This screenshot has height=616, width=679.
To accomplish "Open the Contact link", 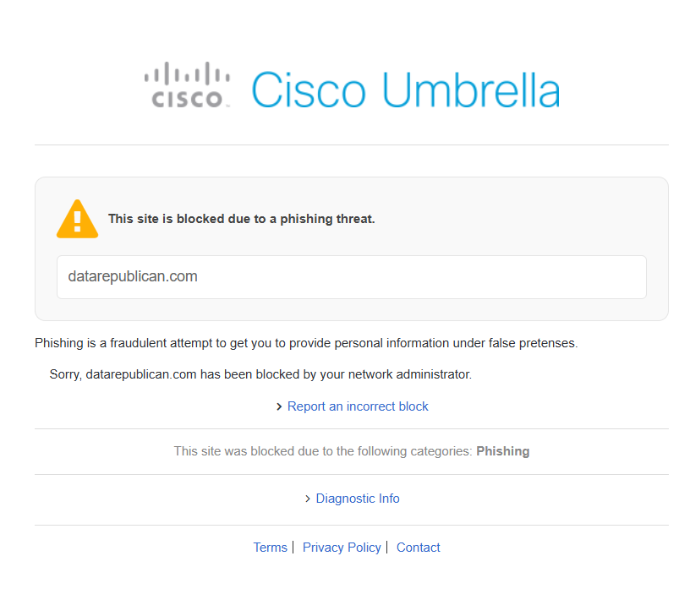I will [419, 548].
